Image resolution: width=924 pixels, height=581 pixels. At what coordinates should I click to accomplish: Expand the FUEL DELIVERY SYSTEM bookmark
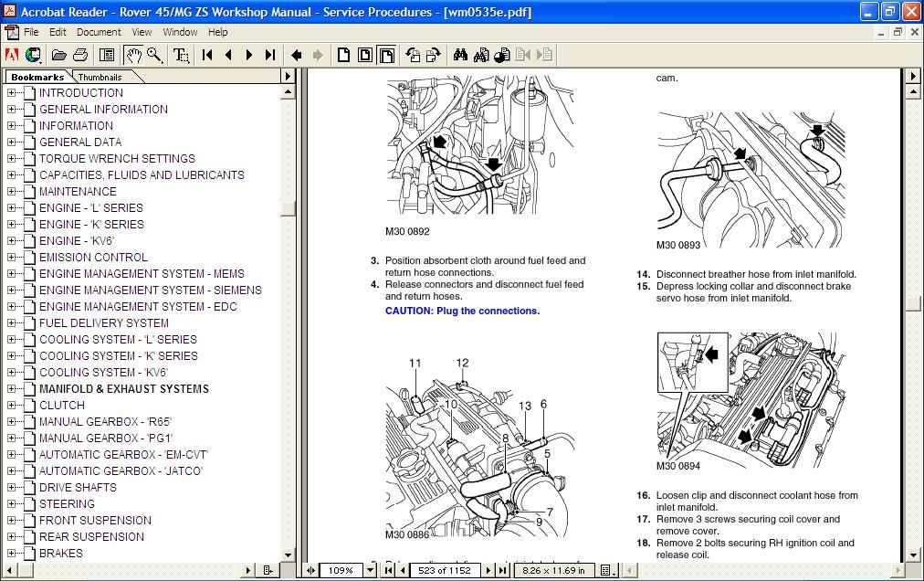pos(11,323)
